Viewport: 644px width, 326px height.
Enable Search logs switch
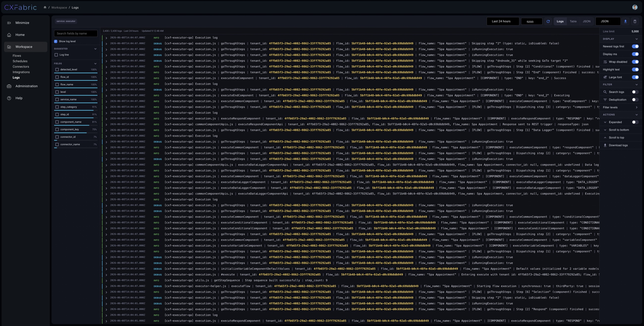[635, 92]
